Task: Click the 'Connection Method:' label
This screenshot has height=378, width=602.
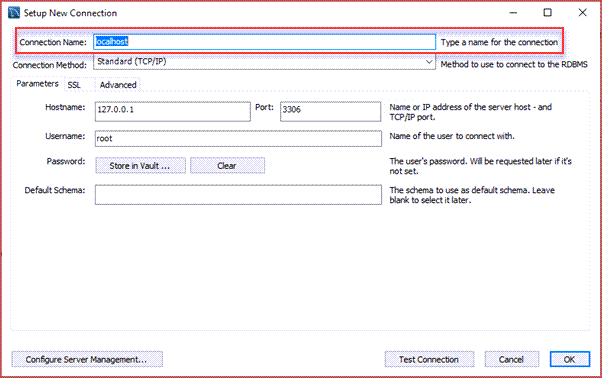Action: (x=50, y=65)
